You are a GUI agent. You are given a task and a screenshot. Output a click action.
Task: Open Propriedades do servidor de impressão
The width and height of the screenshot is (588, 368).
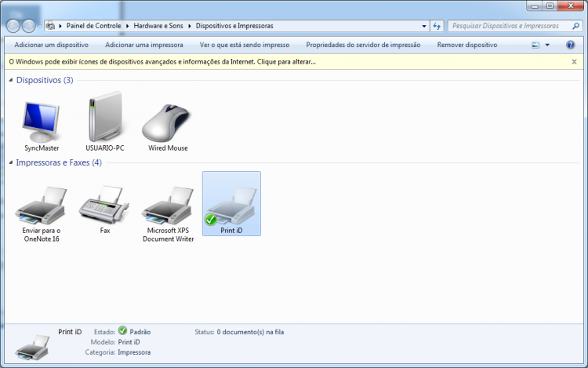(x=363, y=45)
